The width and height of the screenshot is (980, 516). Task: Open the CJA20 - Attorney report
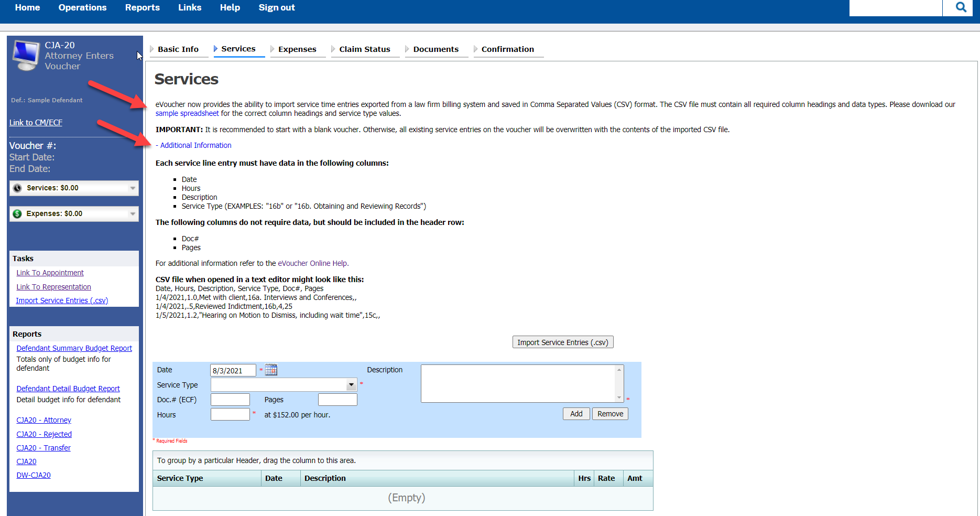[43, 420]
